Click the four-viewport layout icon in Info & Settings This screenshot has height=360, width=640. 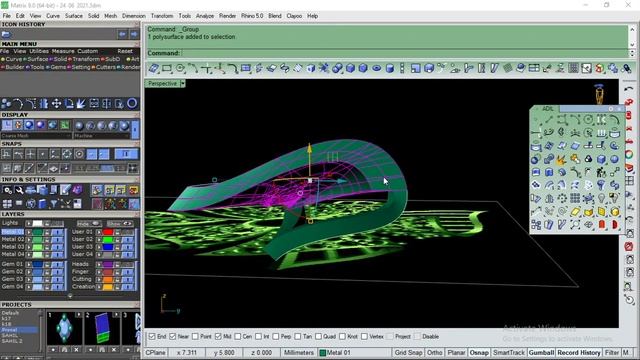pos(7,203)
